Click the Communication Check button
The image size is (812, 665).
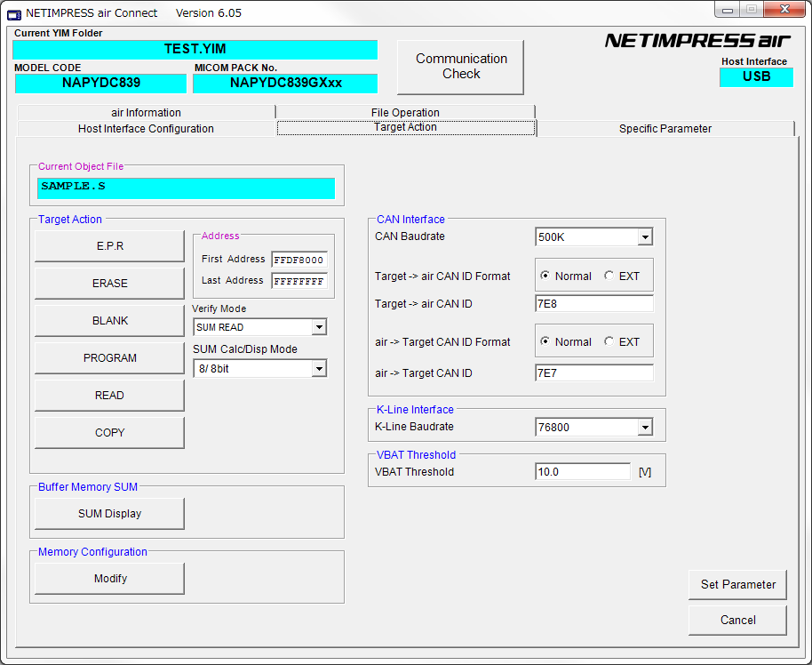[x=460, y=67]
